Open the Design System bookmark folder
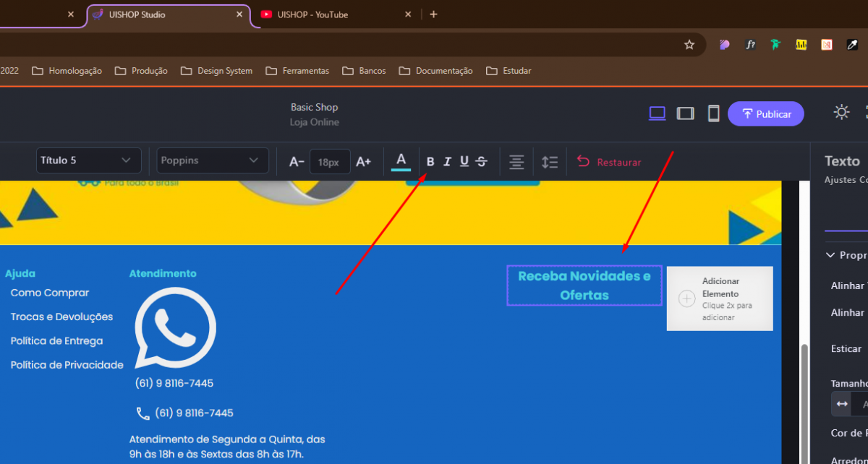Image resolution: width=868 pixels, height=464 pixels. pyautogui.click(x=217, y=71)
